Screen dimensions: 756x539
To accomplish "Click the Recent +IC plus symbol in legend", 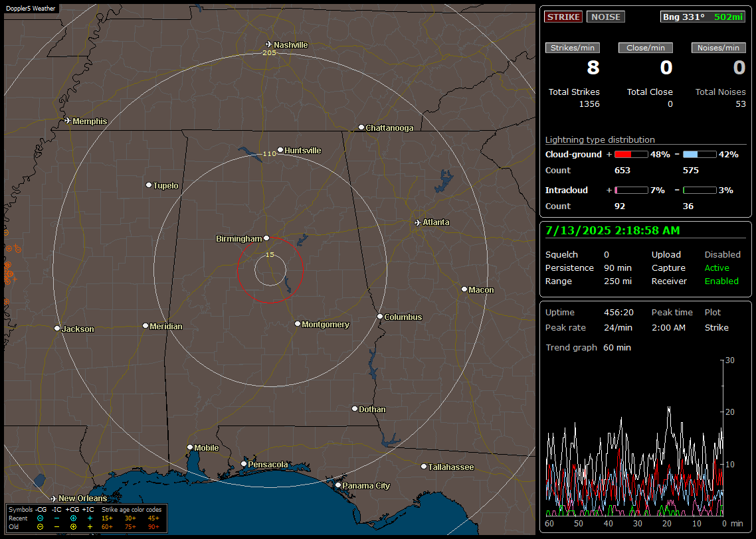I will (90, 518).
